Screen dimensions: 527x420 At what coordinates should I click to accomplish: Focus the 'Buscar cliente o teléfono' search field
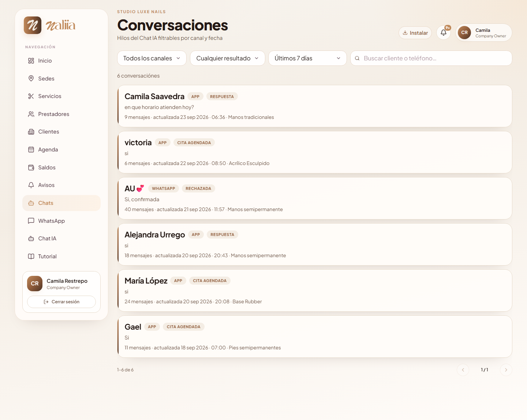(431, 58)
